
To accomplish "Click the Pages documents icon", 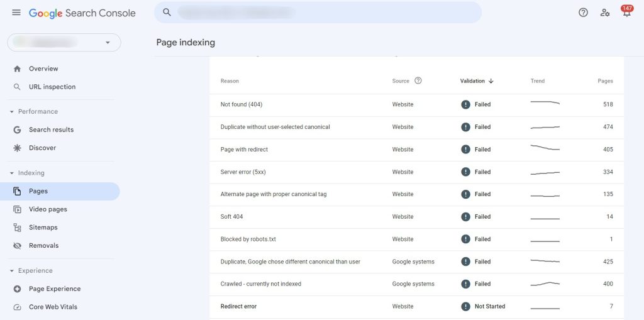I will click(17, 191).
